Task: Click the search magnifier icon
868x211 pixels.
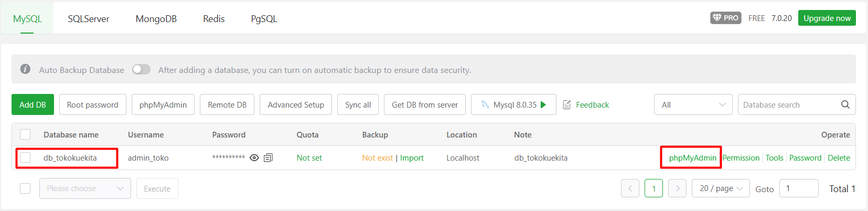Action: [x=845, y=104]
